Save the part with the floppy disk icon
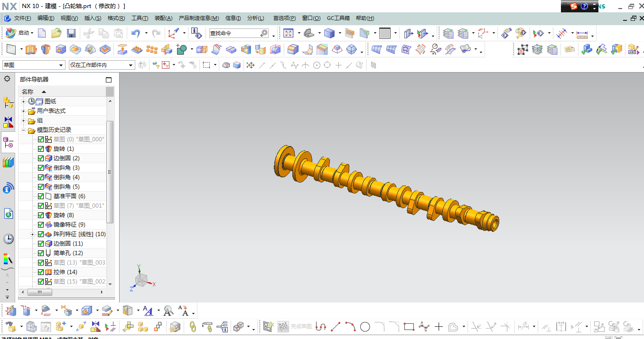The image size is (644, 339). click(71, 33)
